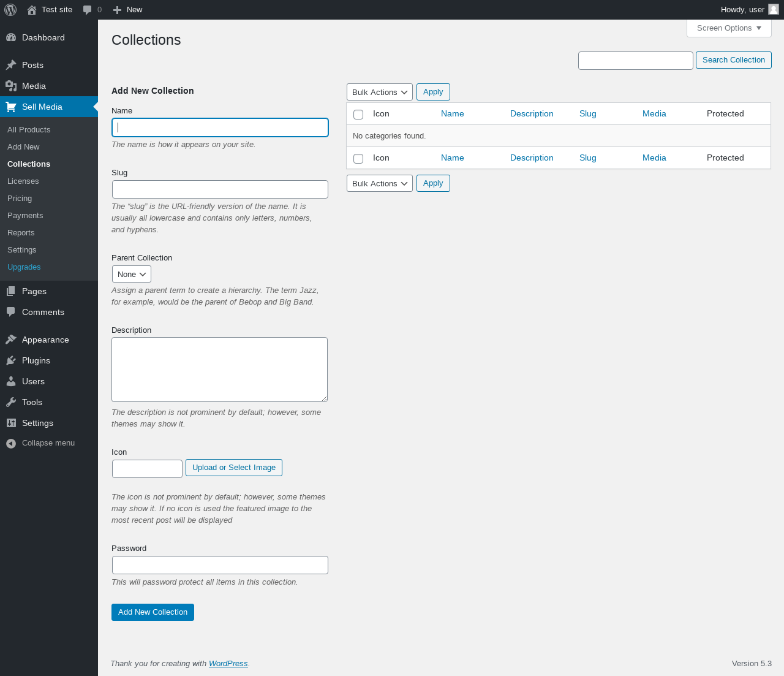Click the Collapse menu arrow icon

click(x=11, y=443)
